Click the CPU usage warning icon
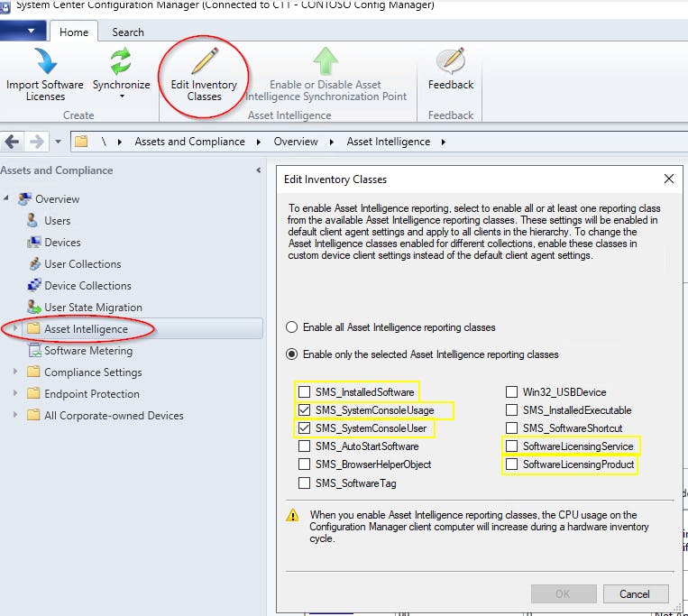Image resolution: width=688 pixels, height=616 pixels. [292, 515]
